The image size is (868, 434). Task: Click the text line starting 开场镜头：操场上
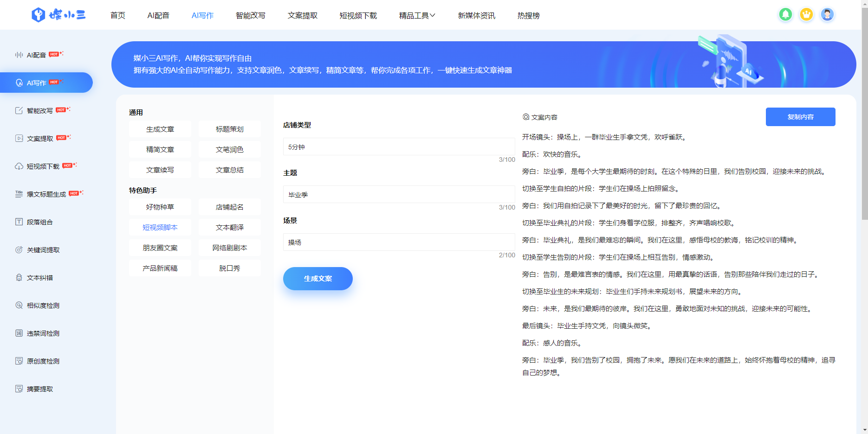tap(606, 137)
